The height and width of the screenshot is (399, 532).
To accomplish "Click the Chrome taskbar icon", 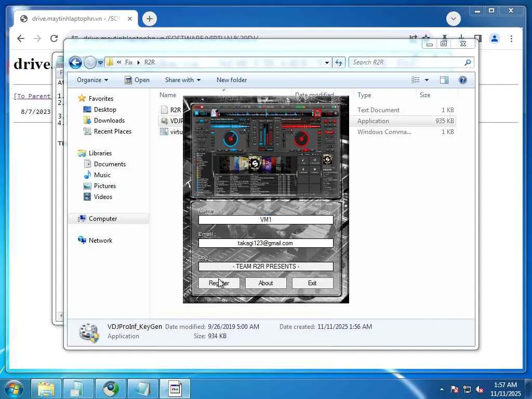I will pyautogui.click(x=110, y=389).
